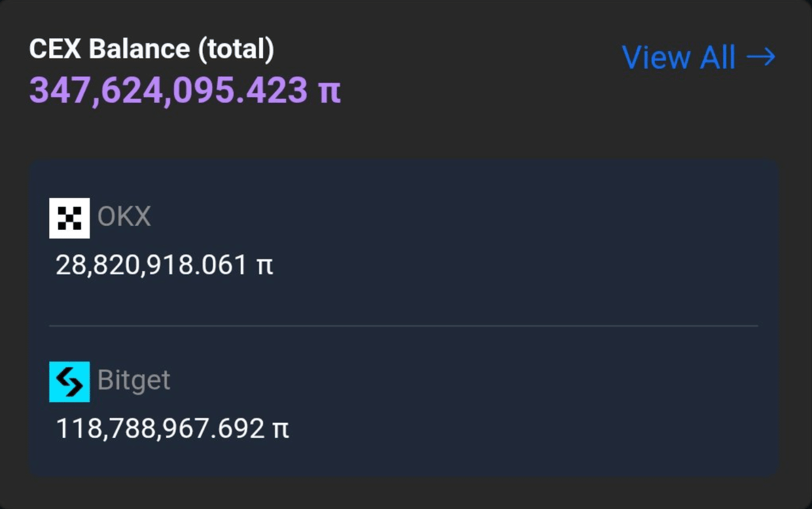Select the Bitget exchange name label
The height and width of the screenshot is (509, 812).
pyautogui.click(x=134, y=380)
